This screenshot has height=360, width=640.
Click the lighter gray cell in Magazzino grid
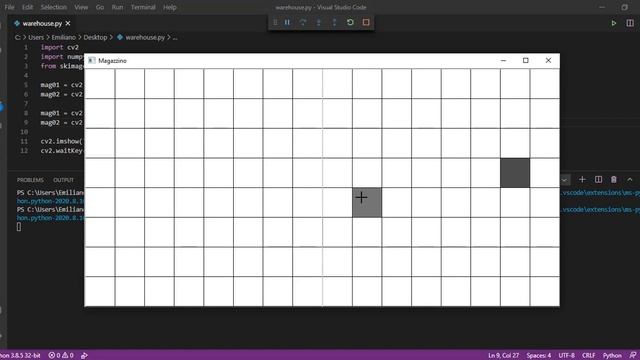coord(367,202)
